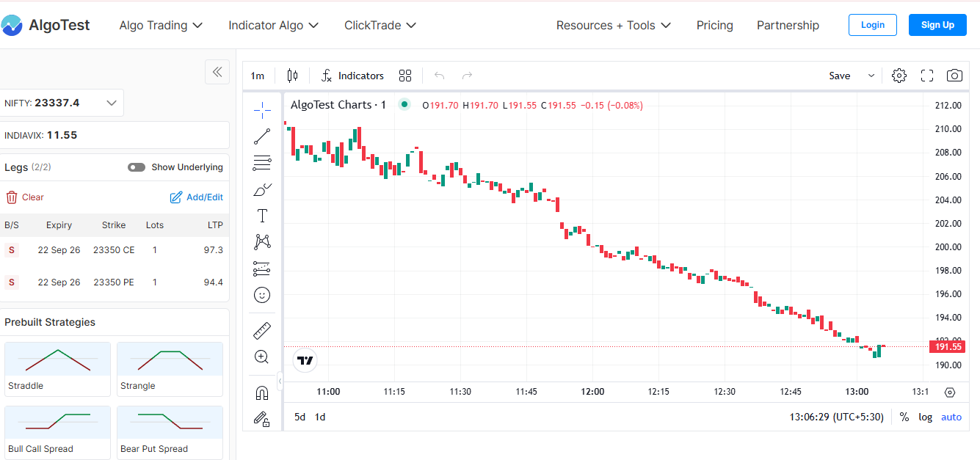980x460 pixels.
Task: Click the 191.55 current price label
Action: click(948, 346)
